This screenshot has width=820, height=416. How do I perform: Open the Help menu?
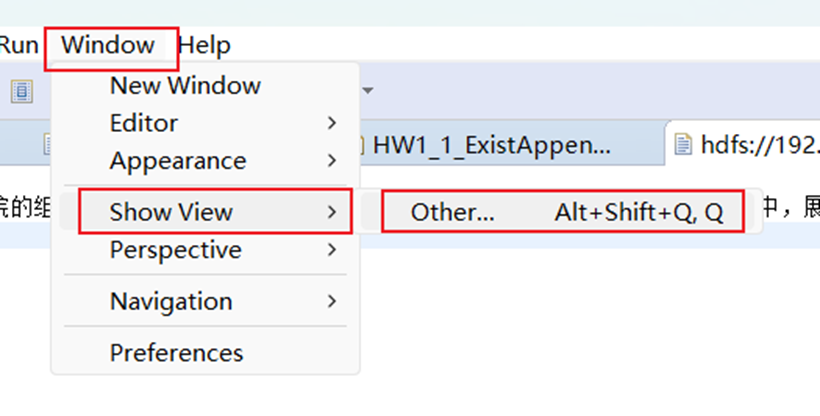(x=204, y=45)
